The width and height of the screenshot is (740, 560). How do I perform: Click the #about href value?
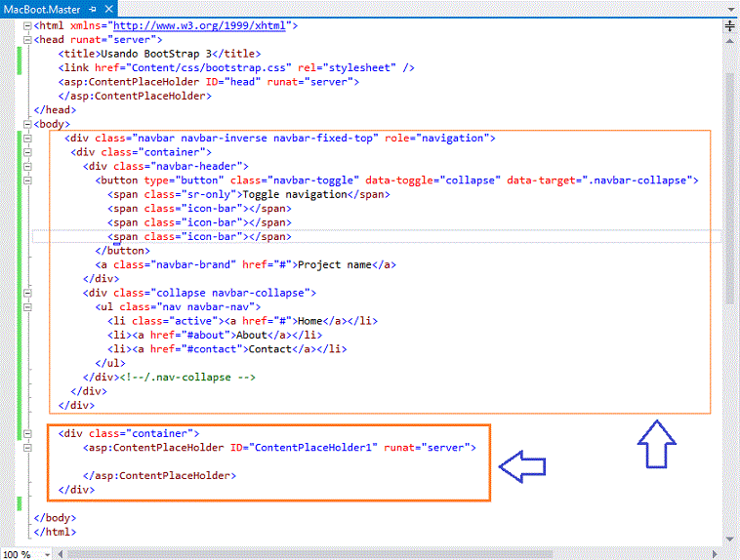[206, 335]
